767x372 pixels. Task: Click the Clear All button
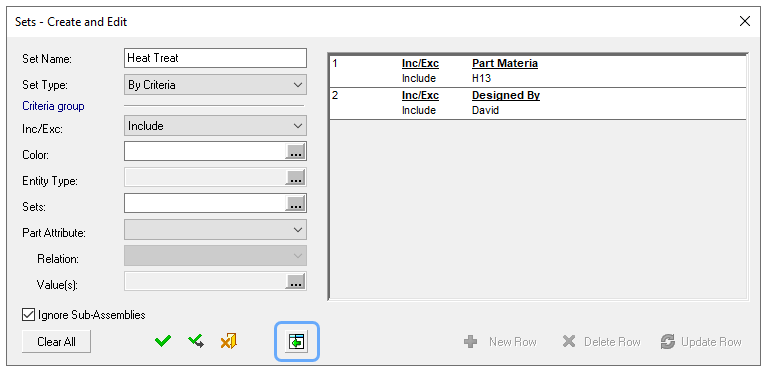pyautogui.click(x=56, y=342)
